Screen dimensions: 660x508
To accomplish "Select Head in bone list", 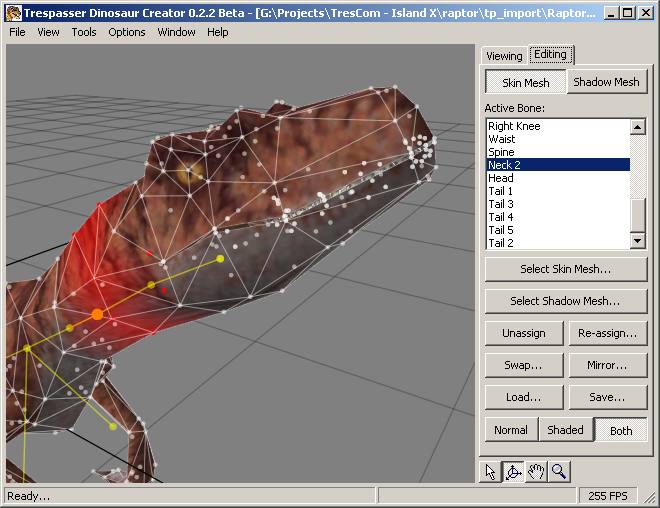I will point(558,178).
